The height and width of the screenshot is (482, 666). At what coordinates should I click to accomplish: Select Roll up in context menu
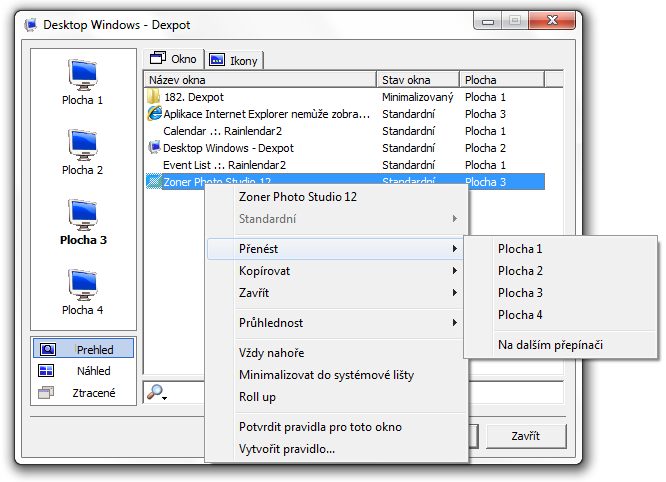click(336, 397)
